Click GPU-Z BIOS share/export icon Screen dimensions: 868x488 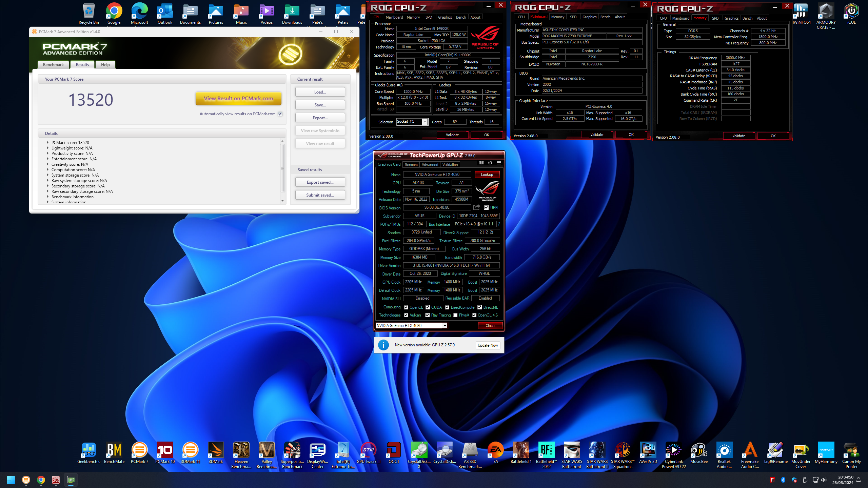pos(477,207)
